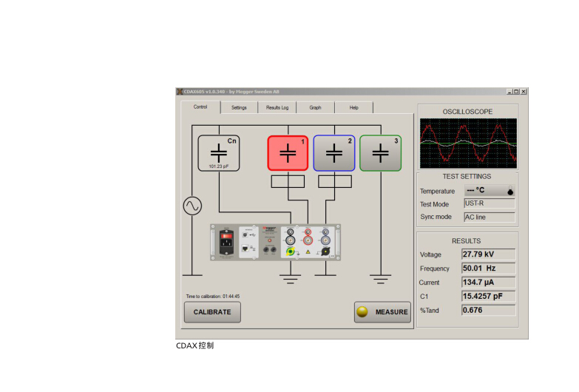Toggle blue capacitor channel 2
The height and width of the screenshot is (392, 579).
coord(334,153)
